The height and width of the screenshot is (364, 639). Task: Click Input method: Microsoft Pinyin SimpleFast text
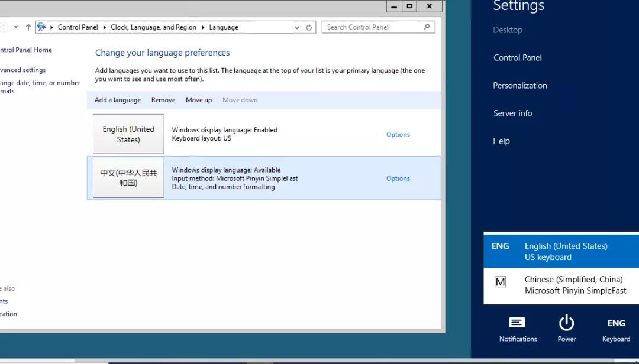(235, 178)
